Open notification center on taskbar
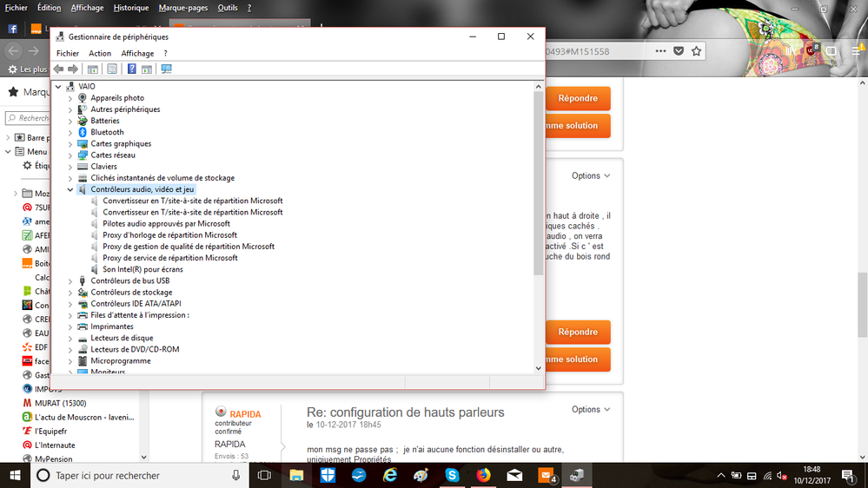Viewport: 868px width, 488px height. pos(847,475)
